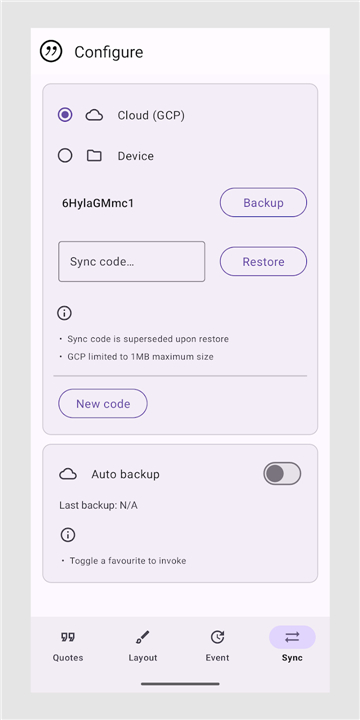Click the folder icon beside Device
The image size is (360, 720).
point(94,156)
